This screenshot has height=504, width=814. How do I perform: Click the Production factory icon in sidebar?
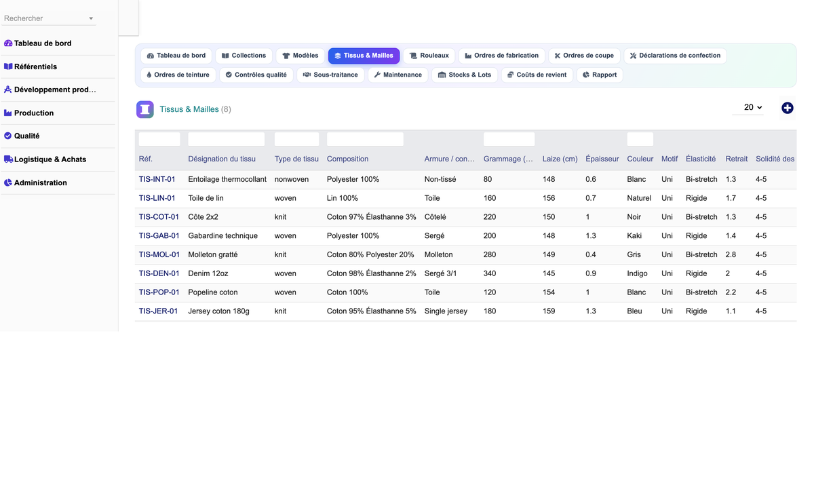(8, 113)
